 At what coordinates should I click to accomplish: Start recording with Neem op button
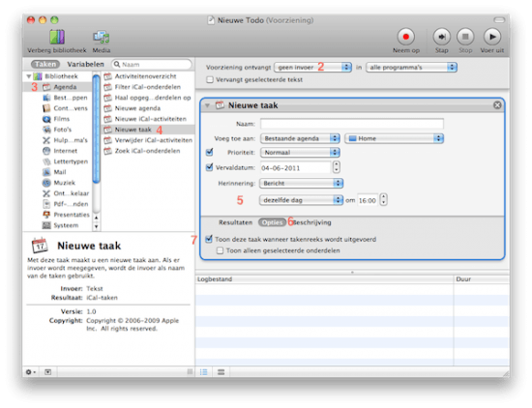[x=406, y=37]
